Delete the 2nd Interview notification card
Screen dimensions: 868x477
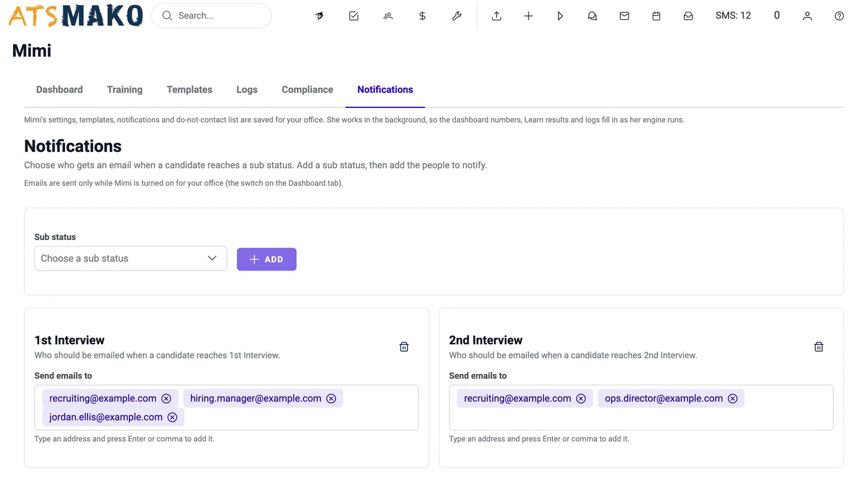(818, 347)
